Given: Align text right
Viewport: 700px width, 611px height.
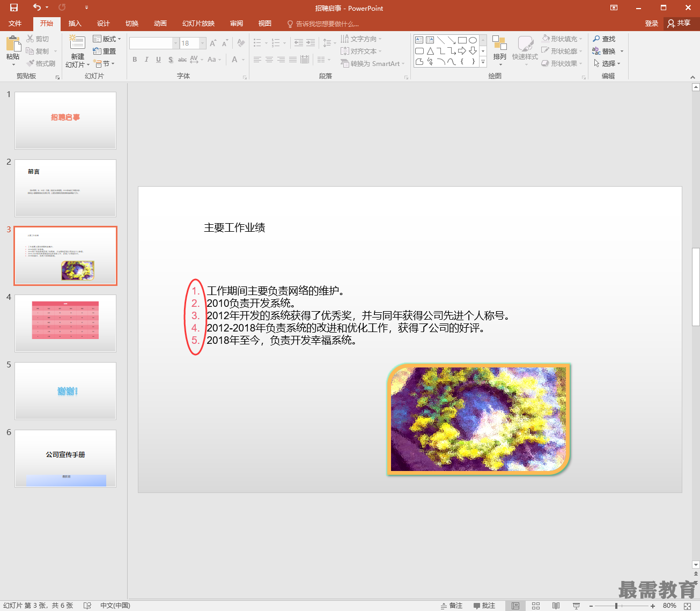Looking at the screenshot, I should 281,60.
